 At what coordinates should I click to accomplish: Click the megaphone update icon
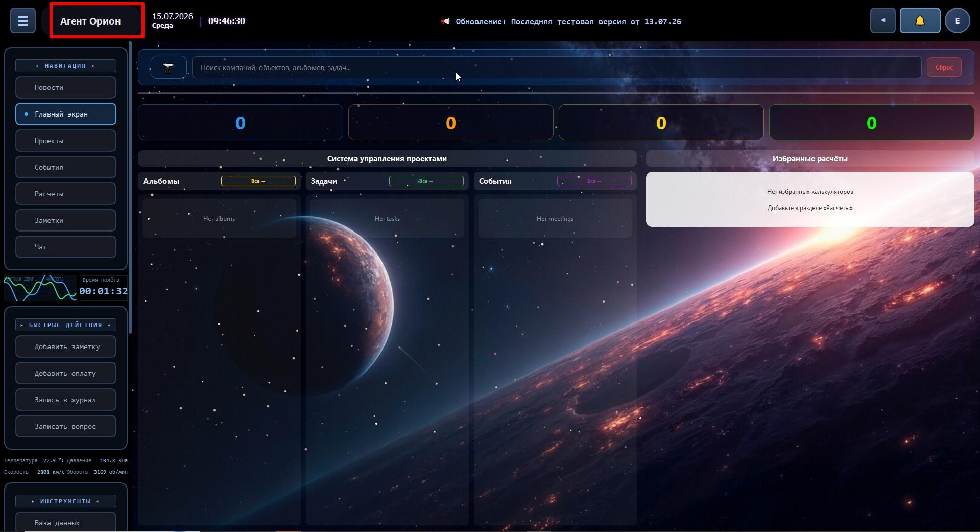click(x=445, y=21)
